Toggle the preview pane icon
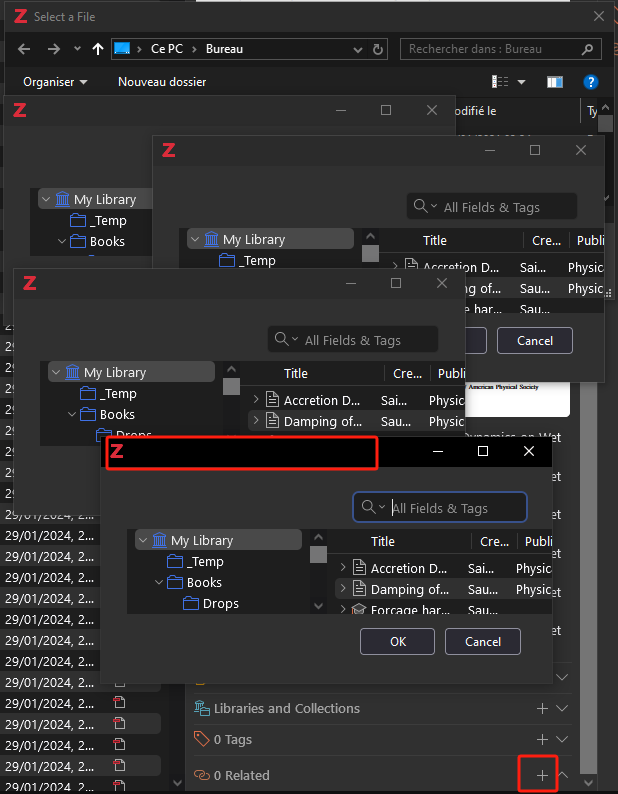This screenshot has height=794, width=618. tap(555, 82)
